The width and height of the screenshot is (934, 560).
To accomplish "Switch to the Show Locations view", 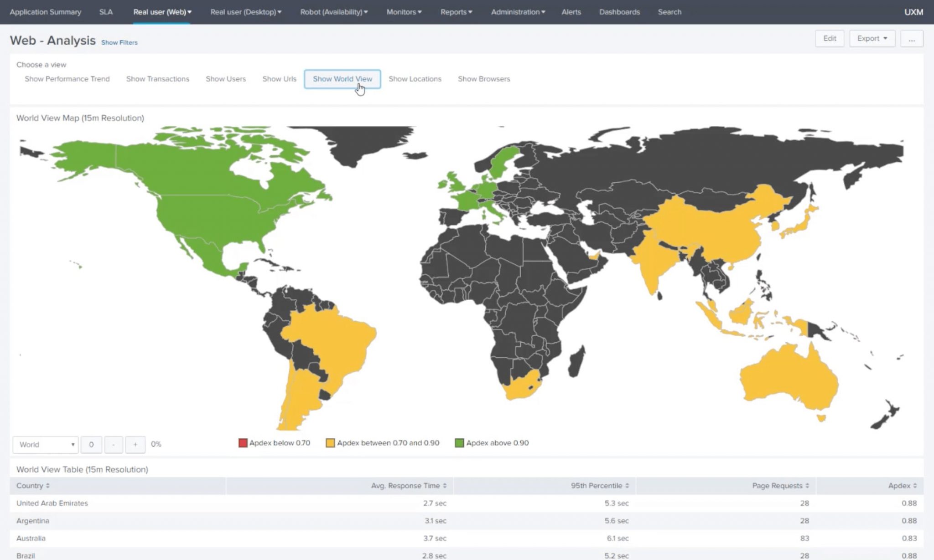I will pyautogui.click(x=415, y=79).
